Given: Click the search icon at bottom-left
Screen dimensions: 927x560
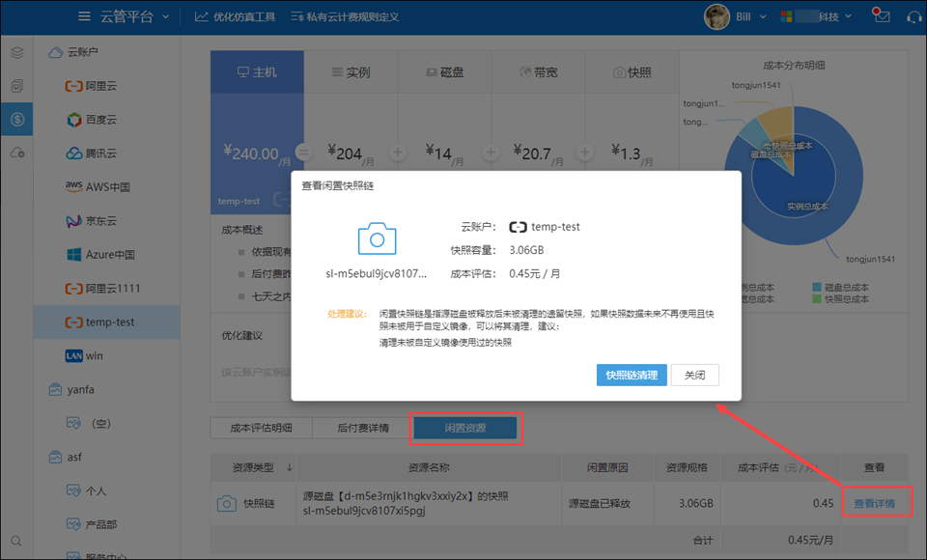Looking at the screenshot, I should (x=16, y=541).
